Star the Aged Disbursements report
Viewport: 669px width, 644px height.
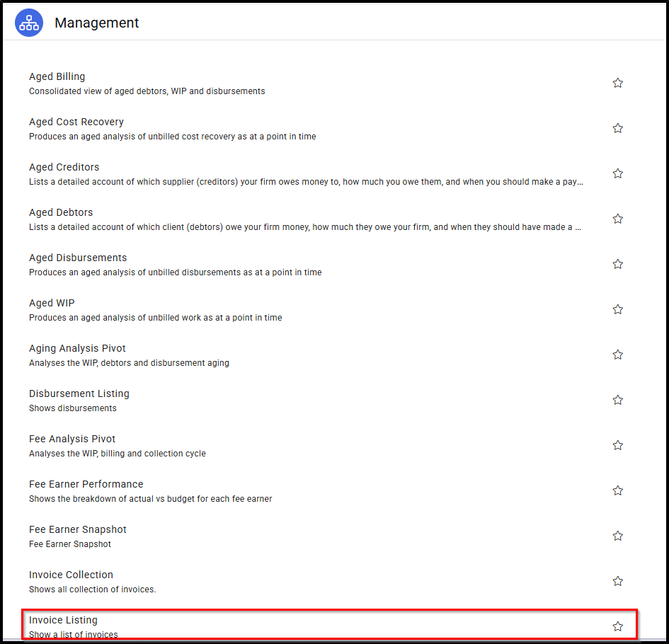pos(617,264)
